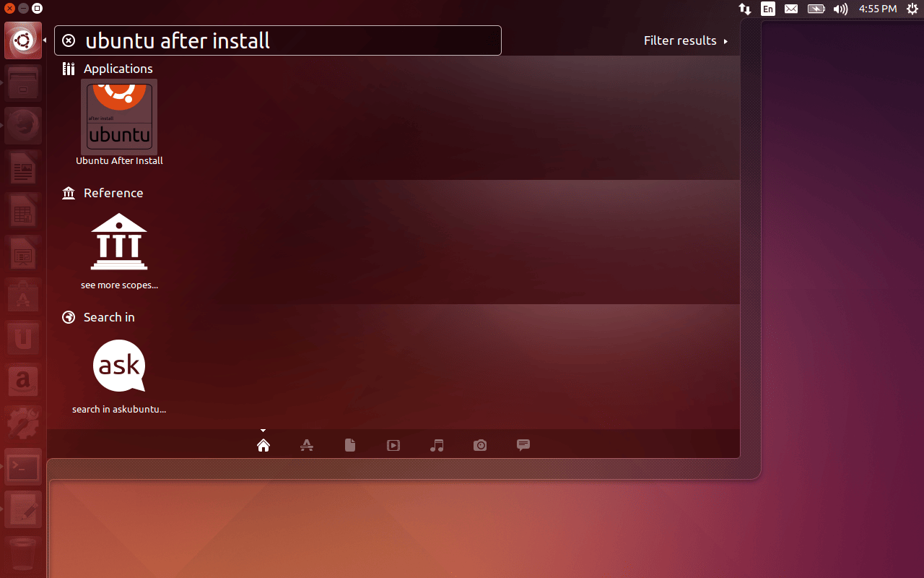Collapse the Dash with the small arrow

(263, 430)
